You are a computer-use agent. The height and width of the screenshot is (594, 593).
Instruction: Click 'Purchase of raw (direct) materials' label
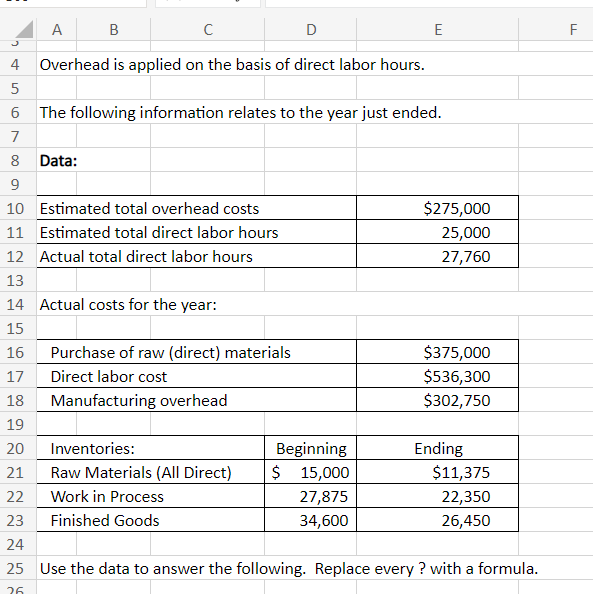(x=171, y=352)
